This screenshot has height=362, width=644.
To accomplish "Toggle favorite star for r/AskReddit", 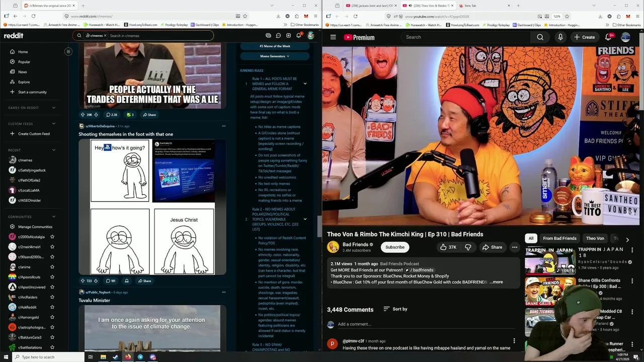I will point(52,307).
